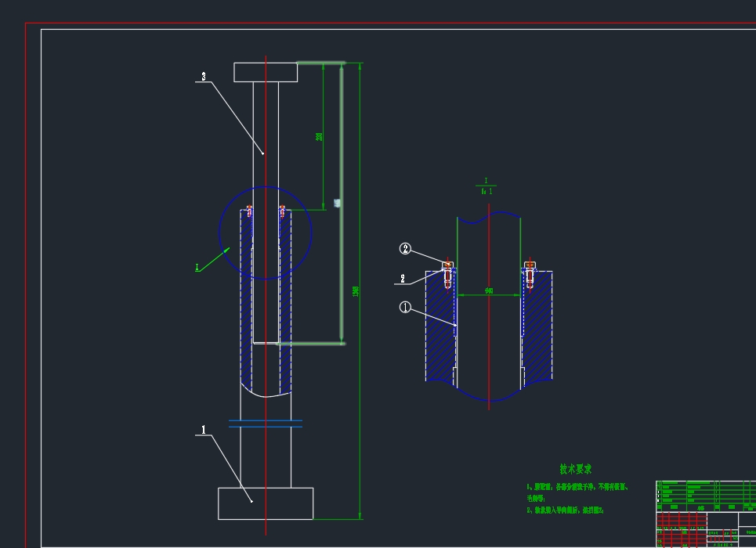Viewport: 756px width, 548px height.
Task: Select the left hatched section of detail view
Action: [441, 326]
